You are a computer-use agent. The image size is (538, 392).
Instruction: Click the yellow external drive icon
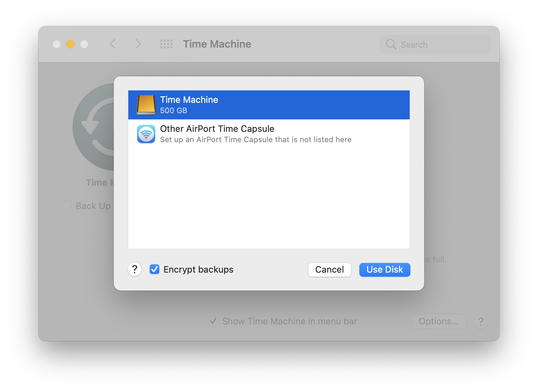[146, 105]
